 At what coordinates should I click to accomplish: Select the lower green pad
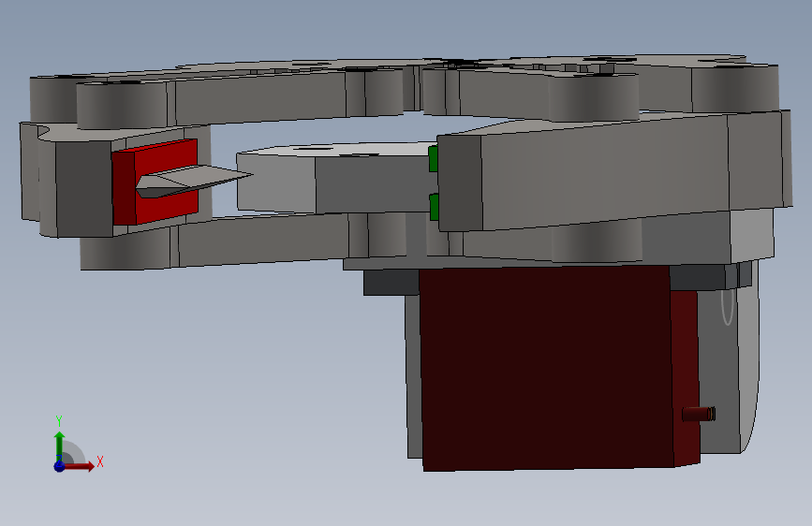pos(434,207)
